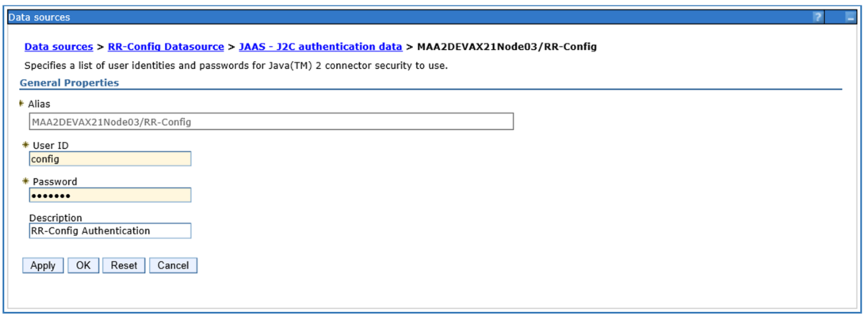This screenshot has height=320, width=868.
Task: Click the General Properties section heading
Action: click(70, 82)
